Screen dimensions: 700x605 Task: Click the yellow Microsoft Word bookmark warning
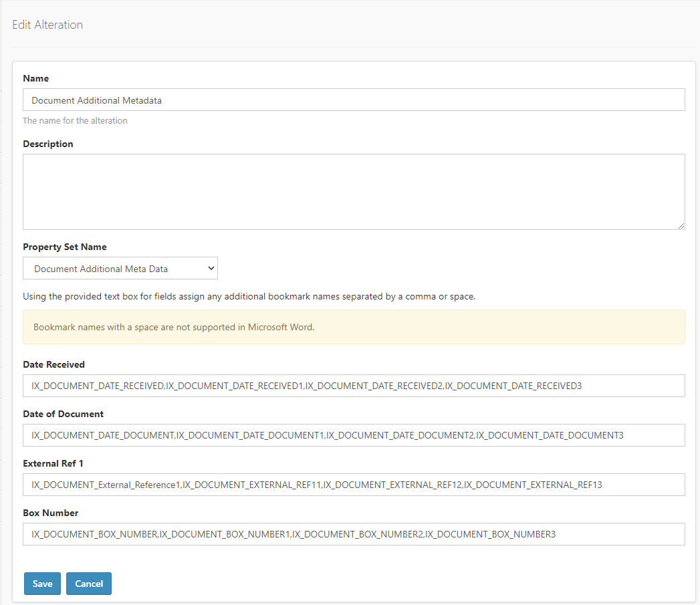click(x=354, y=327)
